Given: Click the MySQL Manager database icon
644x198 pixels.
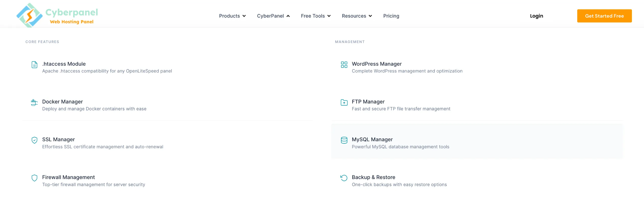Looking at the screenshot, I should click(x=344, y=140).
